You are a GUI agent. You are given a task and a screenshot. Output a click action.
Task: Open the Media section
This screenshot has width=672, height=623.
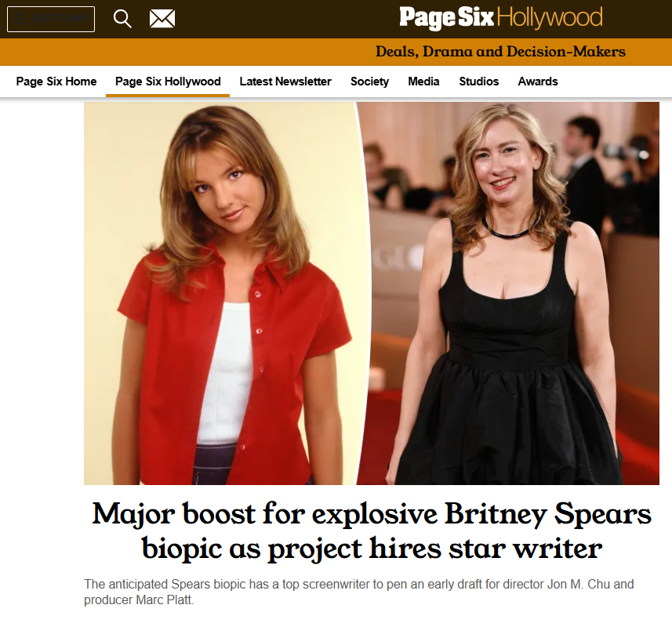click(x=423, y=81)
